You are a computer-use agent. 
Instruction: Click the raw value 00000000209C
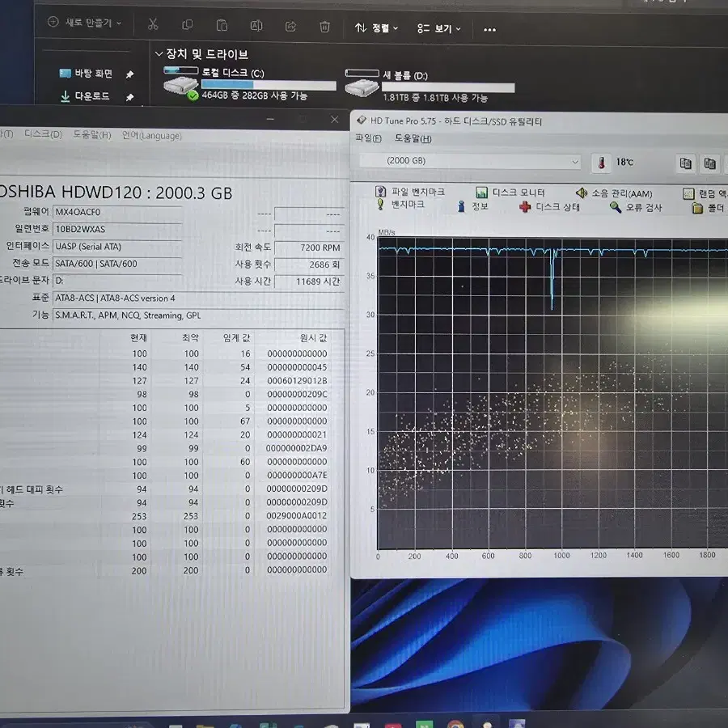[297, 394]
